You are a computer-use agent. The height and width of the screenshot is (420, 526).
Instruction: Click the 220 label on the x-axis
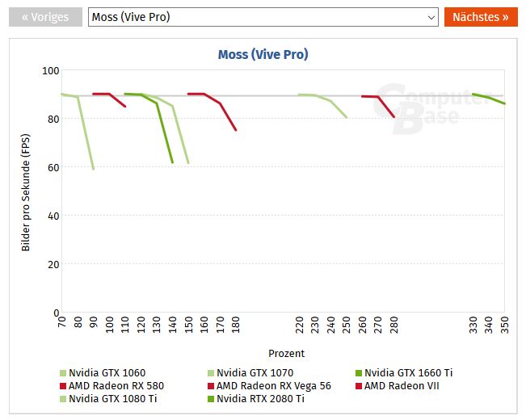(x=299, y=325)
